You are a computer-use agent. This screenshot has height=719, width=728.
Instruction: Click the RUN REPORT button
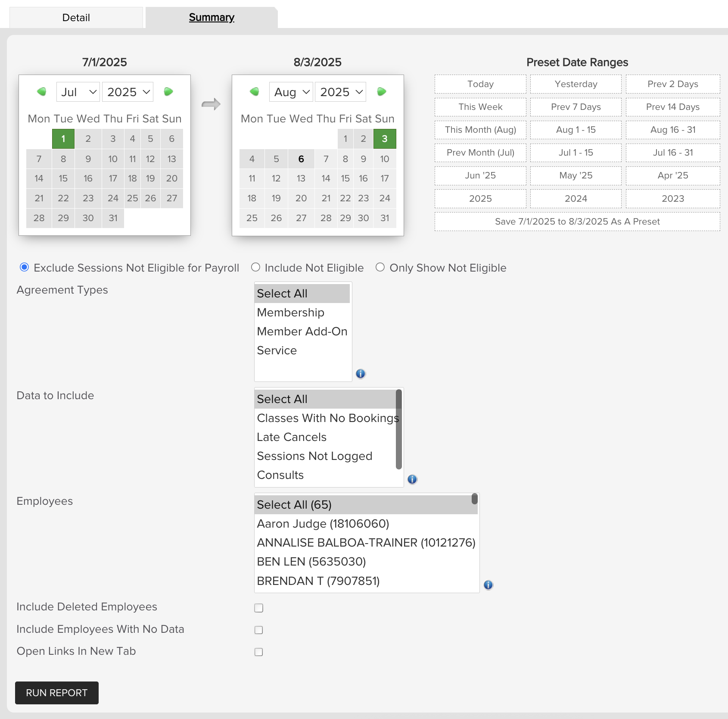pyautogui.click(x=57, y=693)
